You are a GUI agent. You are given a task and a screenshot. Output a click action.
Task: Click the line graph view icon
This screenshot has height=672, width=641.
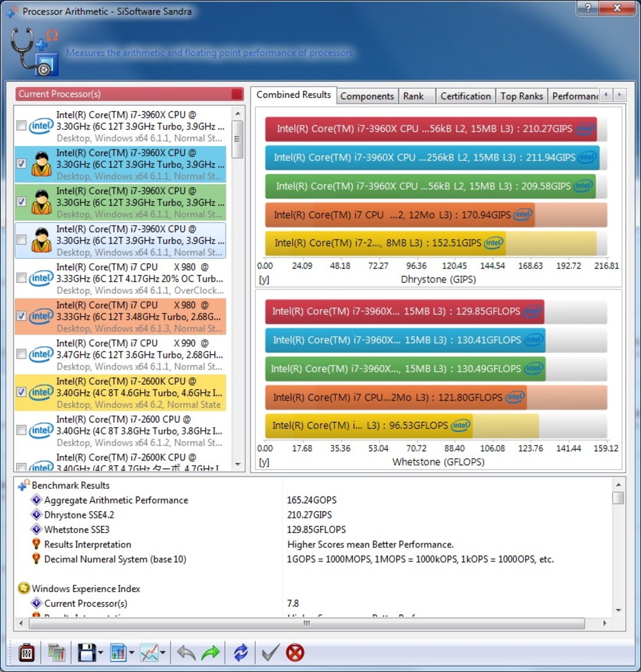[x=149, y=652]
